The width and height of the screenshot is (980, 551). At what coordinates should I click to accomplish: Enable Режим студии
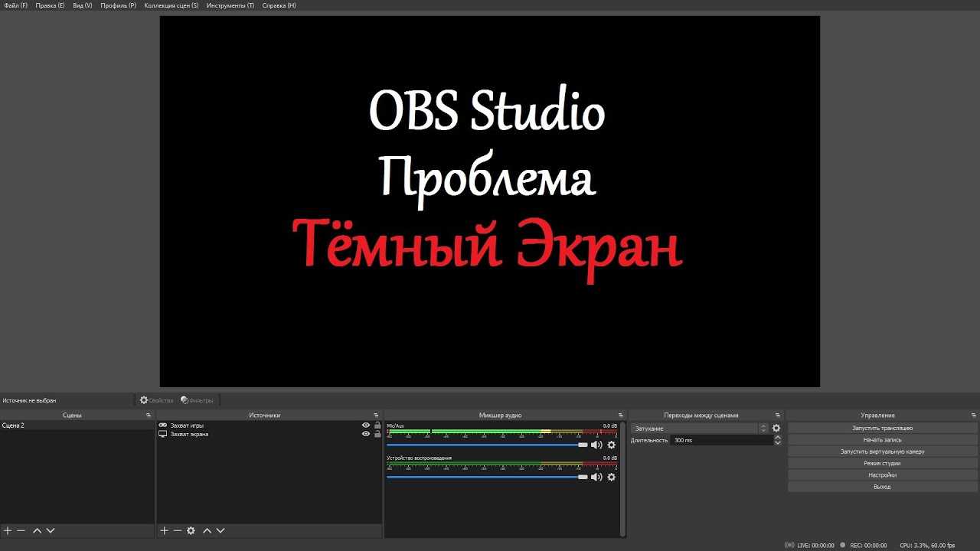pyautogui.click(x=882, y=463)
